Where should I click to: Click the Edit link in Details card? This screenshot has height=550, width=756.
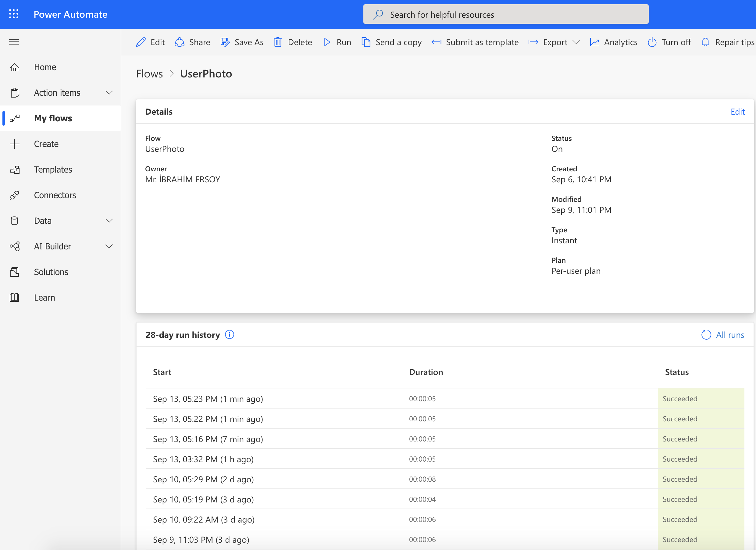click(x=737, y=112)
